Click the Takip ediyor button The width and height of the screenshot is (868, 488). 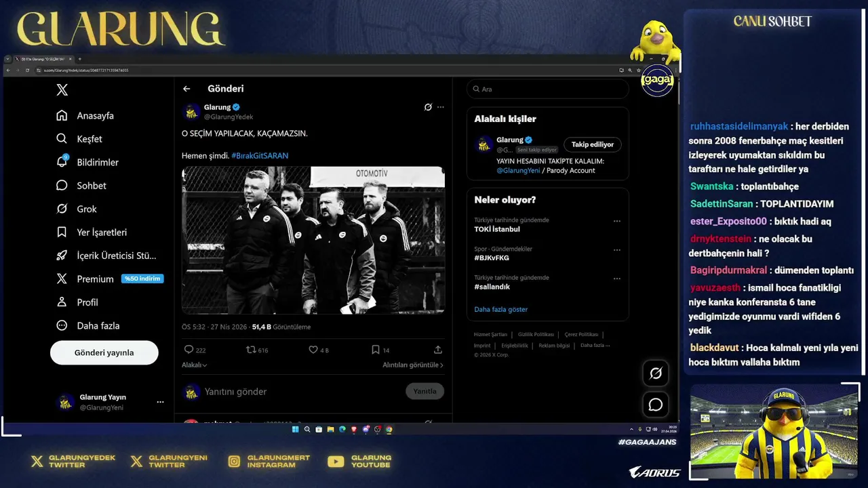tap(593, 144)
